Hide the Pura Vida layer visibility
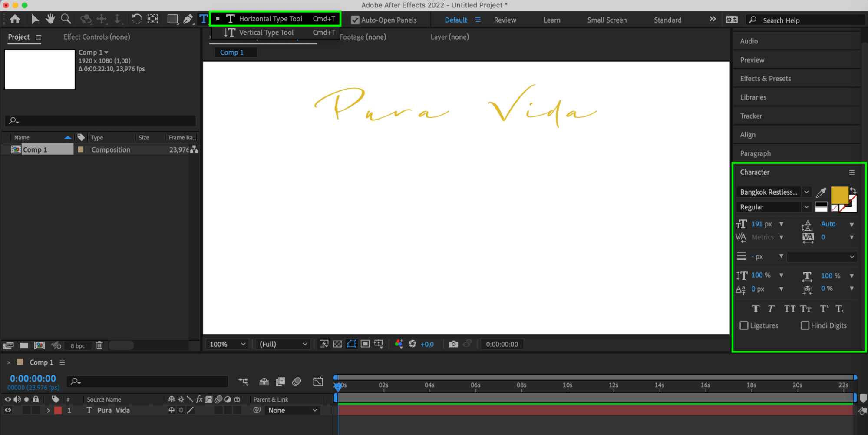The height and width of the screenshot is (435, 868). (8, 410)
